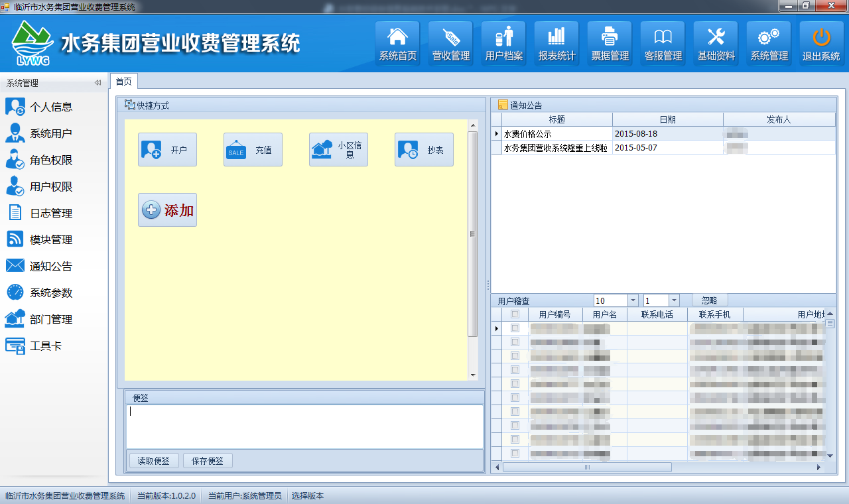
Task: Click the 读取便签 button
Action: point(154,461)
